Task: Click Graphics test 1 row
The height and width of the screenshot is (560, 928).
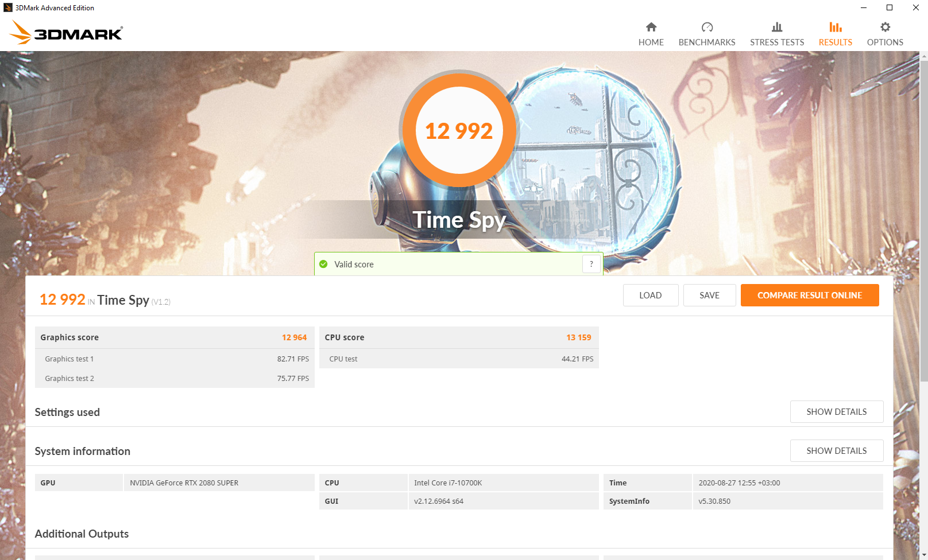Action: pos(175,359)
